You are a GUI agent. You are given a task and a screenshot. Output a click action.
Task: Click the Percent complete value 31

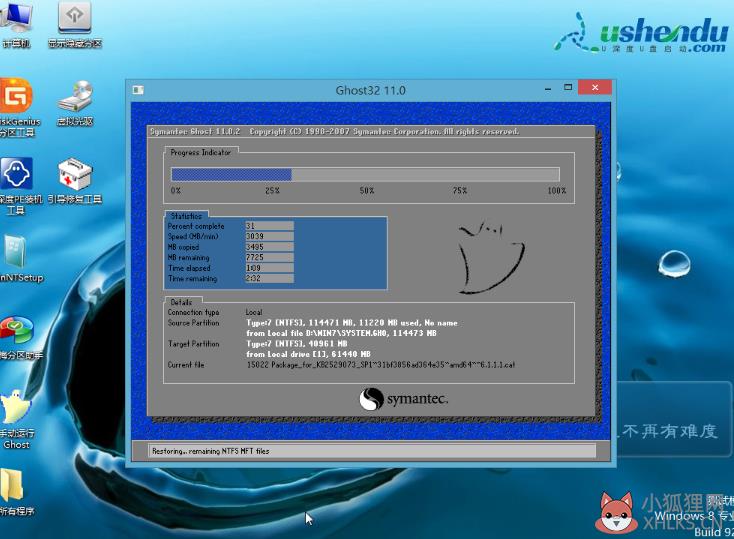coord(269,226)
